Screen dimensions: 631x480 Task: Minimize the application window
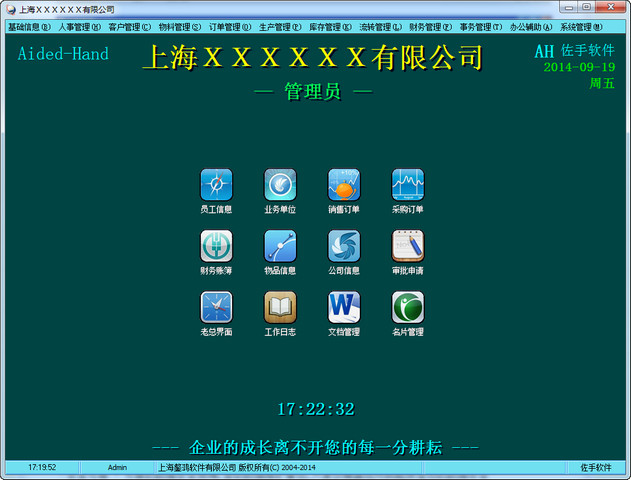pos(569,7)
